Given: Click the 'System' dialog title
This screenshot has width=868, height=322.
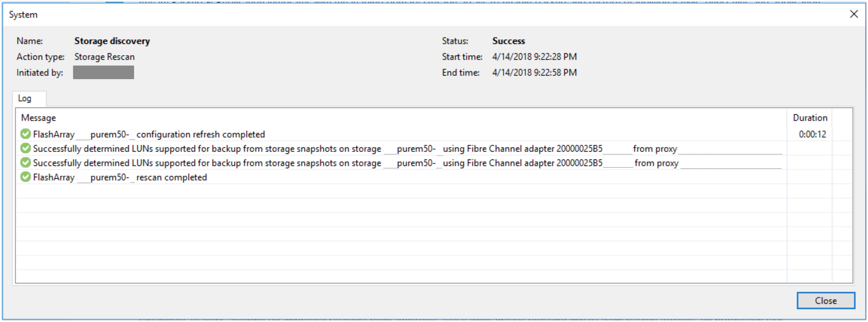Looking at the screenshot, I should [23, 15].
